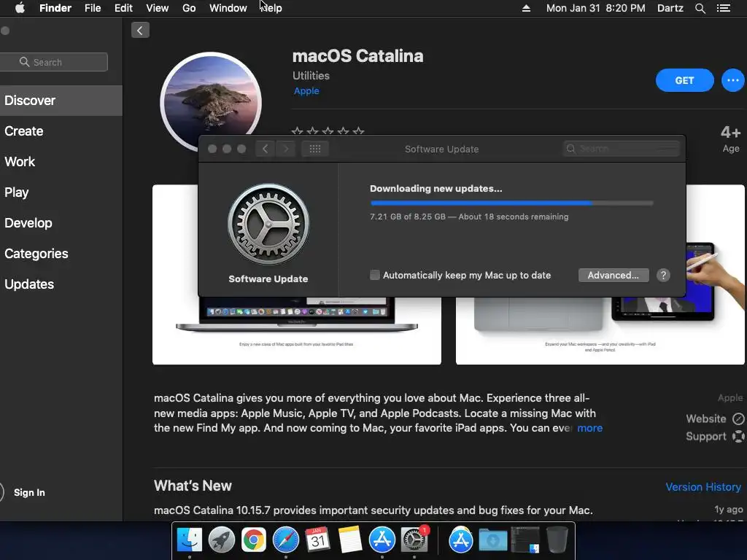Select Play in App Store sidebar
Image resolution: width=747 pixels, height=560 pixels.
(61, 192)
